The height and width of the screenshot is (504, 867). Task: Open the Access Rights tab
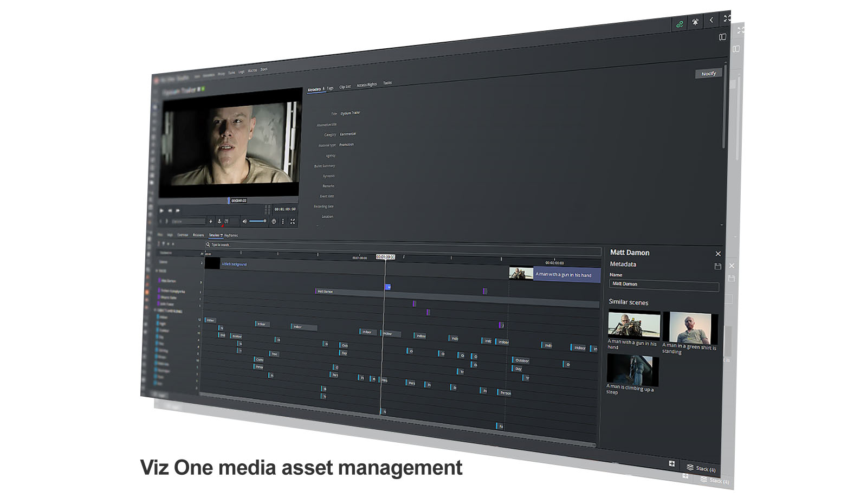coord(366,85)
